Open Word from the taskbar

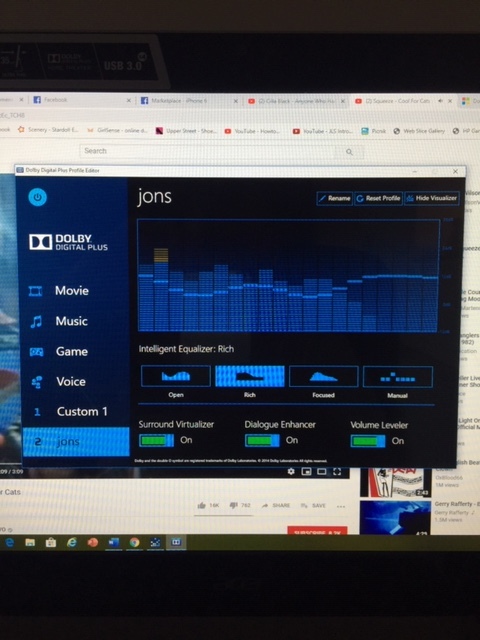pos(113,542)
